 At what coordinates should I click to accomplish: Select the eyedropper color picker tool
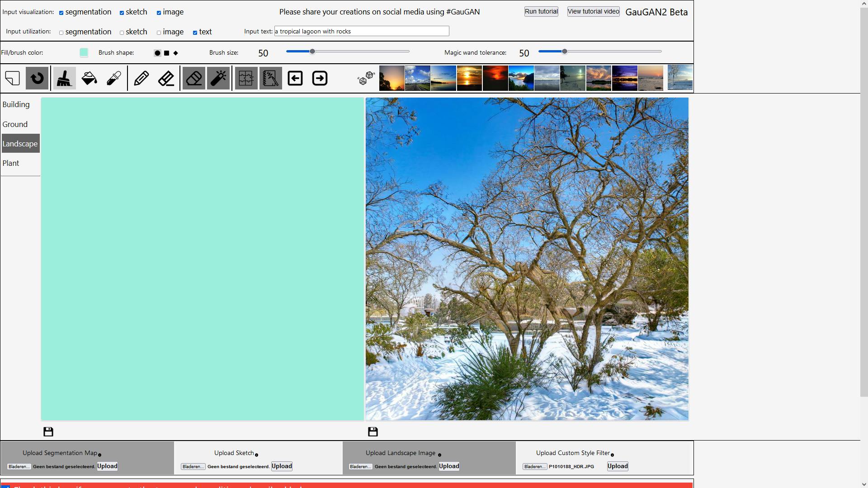tap(114, 78)
